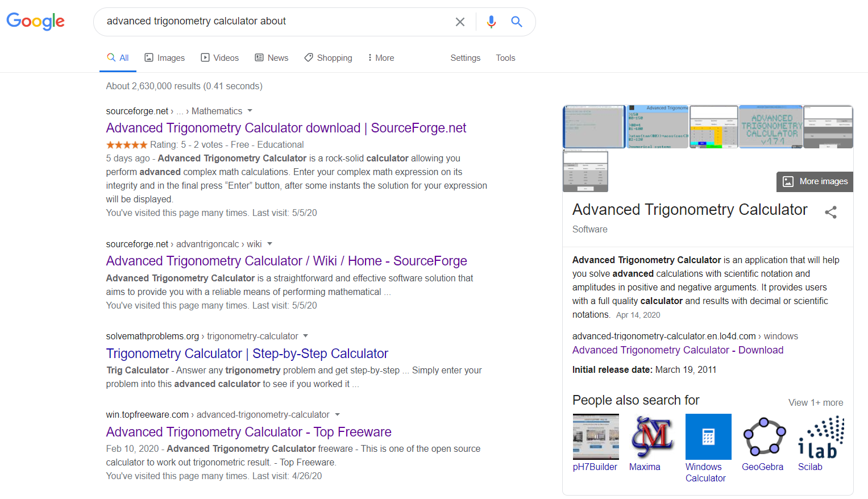Open the Advanced Trigonometry Calculator v1.7.1 thumbnail

click(x=771, y=127)
